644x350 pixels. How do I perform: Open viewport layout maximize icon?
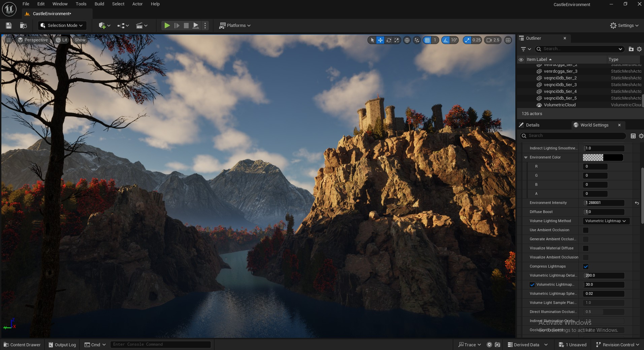(x=508, y=40)
